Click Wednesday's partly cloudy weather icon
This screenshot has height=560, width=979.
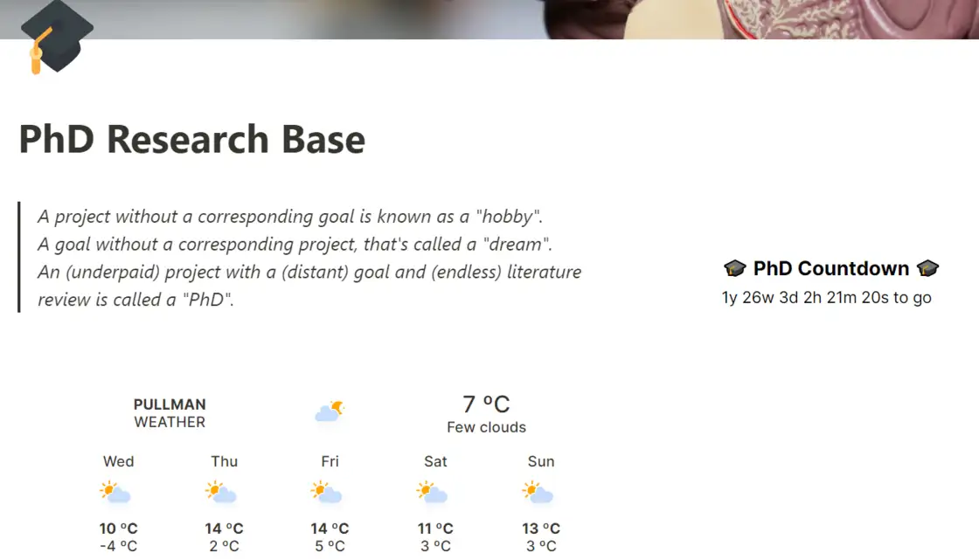(x=117, y=492)
